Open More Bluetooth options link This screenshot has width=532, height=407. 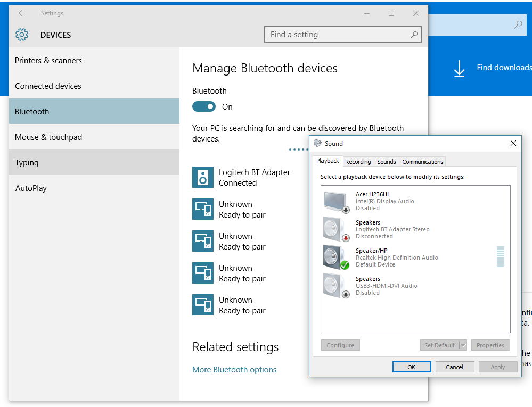click(x=234, y=369)
